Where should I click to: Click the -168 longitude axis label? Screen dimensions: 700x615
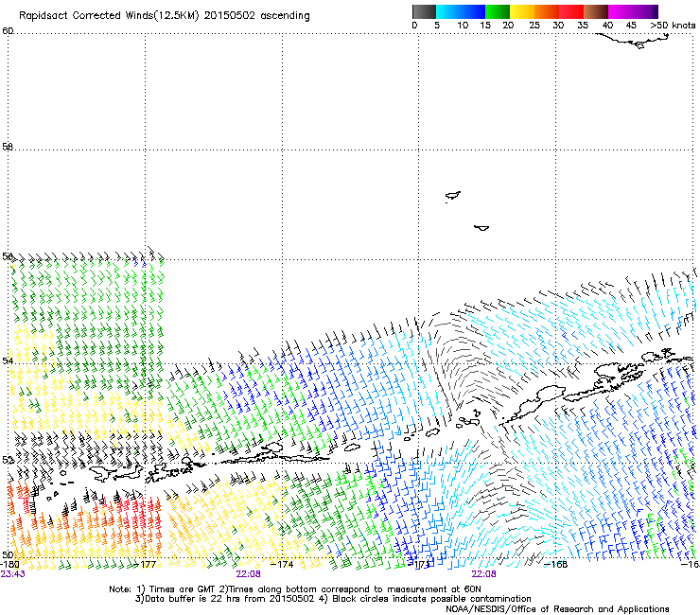(x=555, y=564)
